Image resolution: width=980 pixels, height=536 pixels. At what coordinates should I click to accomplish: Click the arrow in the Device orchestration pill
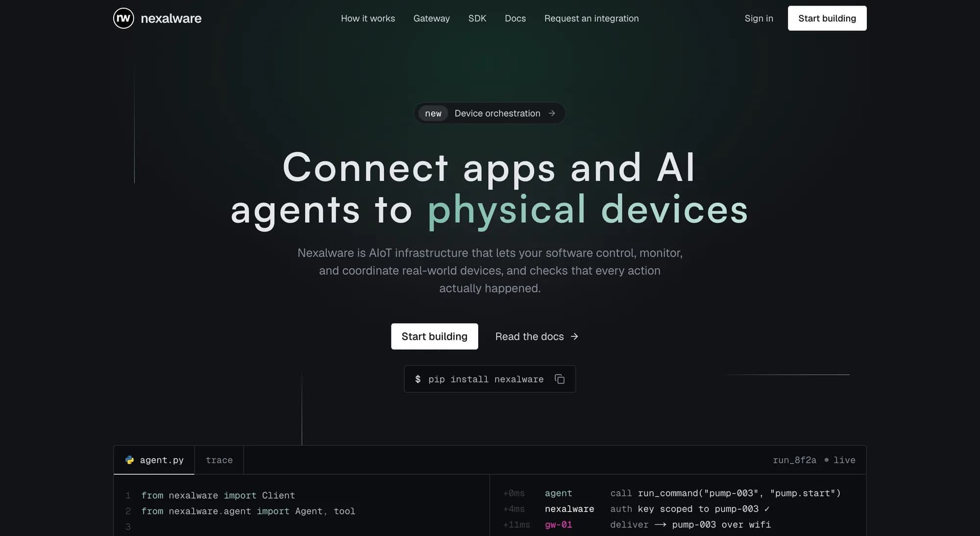552,113
